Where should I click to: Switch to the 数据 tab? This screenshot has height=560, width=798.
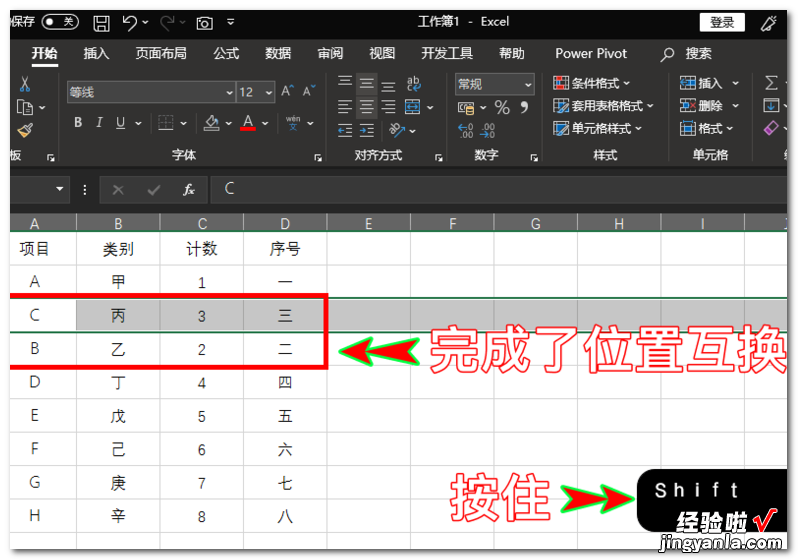pos(278,53)
